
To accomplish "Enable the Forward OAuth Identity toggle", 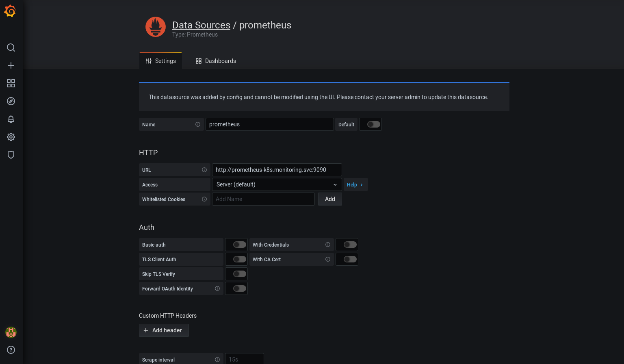I will [x=240, y=288].
